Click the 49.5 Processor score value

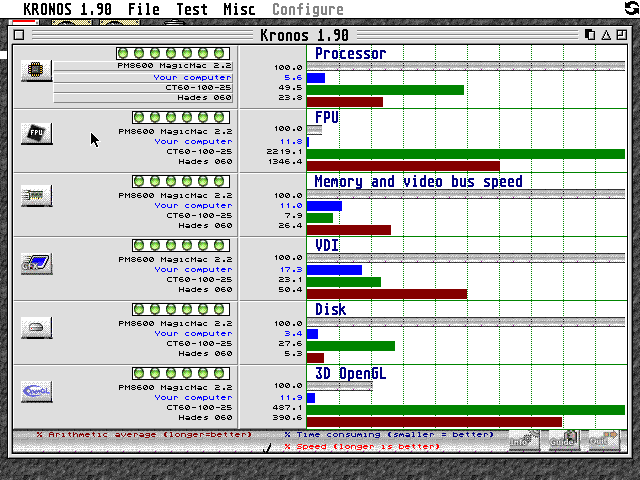tap(290, 88)
